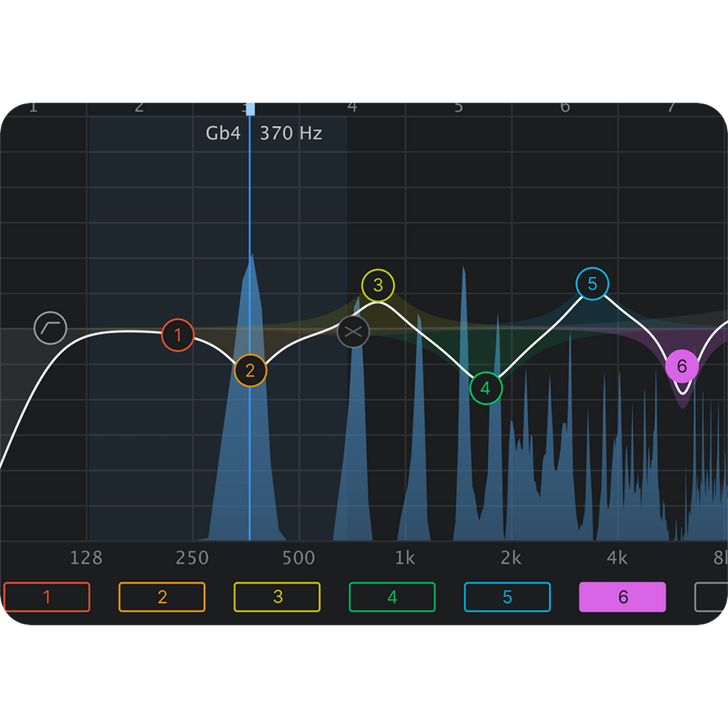Select band 2 orange button

(x=162, y=597)
